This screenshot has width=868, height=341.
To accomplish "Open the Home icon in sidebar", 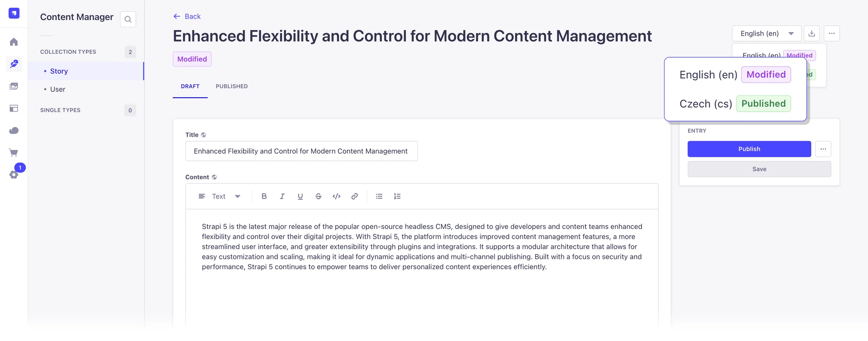I will (x=14, y=42).
